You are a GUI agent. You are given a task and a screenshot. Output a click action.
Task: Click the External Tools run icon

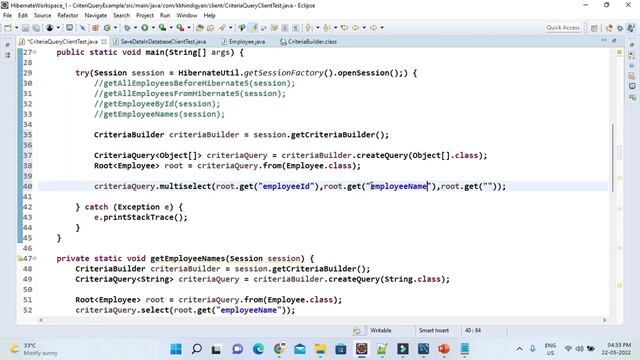click(x=180, y=28)
